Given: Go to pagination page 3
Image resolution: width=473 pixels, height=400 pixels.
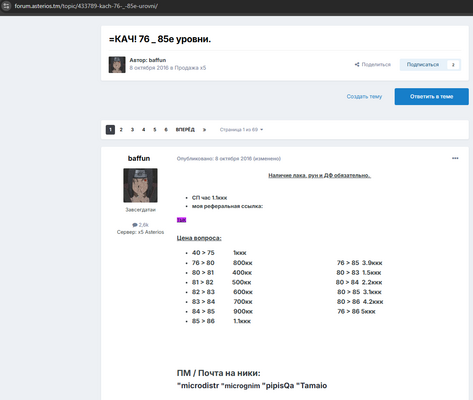Looking at the screenshot, I should pos(132,130).
